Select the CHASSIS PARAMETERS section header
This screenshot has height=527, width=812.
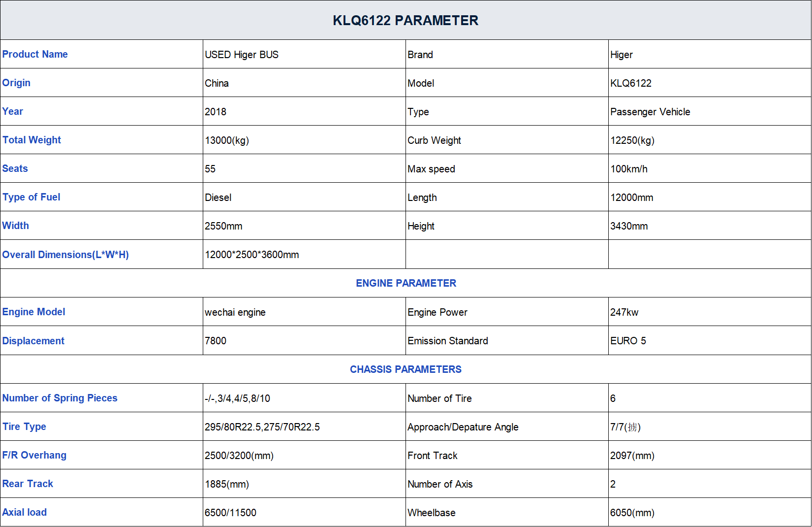point(406,369)
